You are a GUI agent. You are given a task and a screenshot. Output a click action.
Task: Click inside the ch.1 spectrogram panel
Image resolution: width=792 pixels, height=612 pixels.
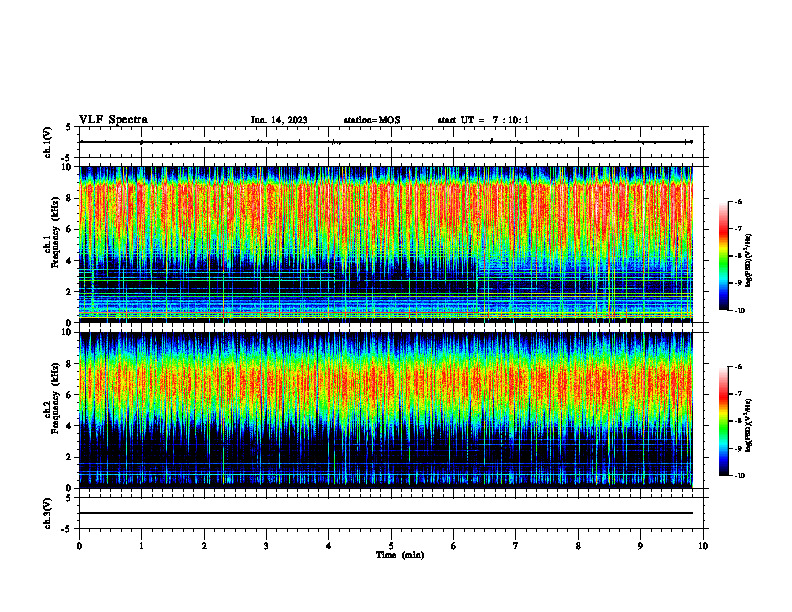point(386,244)
